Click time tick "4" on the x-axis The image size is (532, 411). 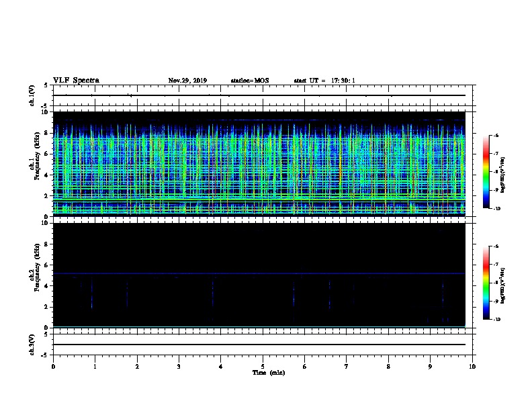coord(221,367)
